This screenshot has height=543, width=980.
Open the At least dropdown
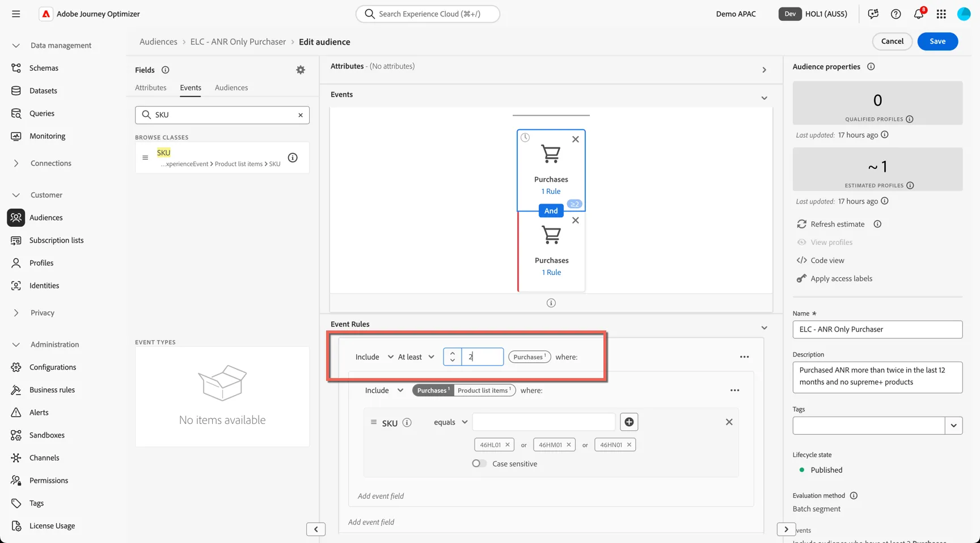pos(416,357)
